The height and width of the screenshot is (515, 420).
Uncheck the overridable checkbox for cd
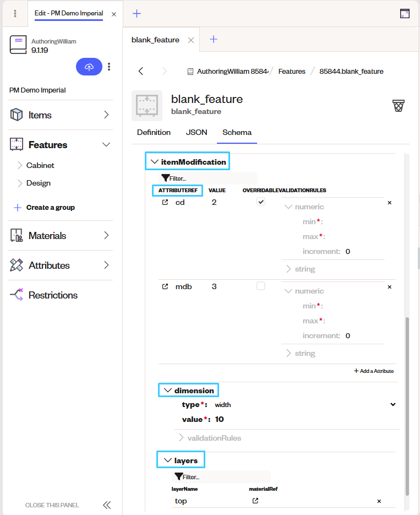260,202
